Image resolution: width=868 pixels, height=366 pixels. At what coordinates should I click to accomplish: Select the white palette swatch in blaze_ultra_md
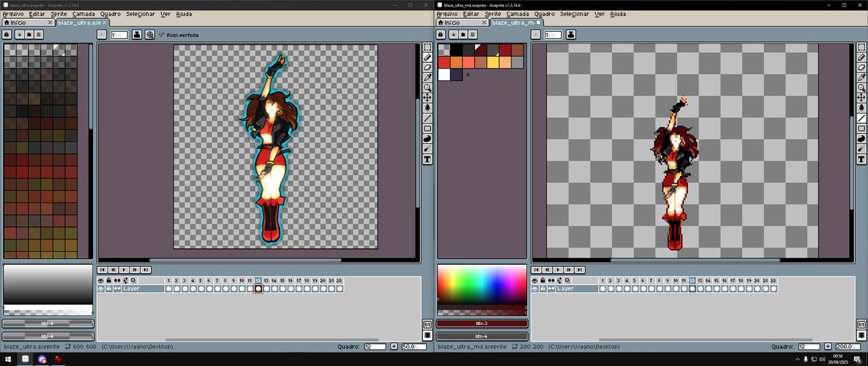point(443,75)
